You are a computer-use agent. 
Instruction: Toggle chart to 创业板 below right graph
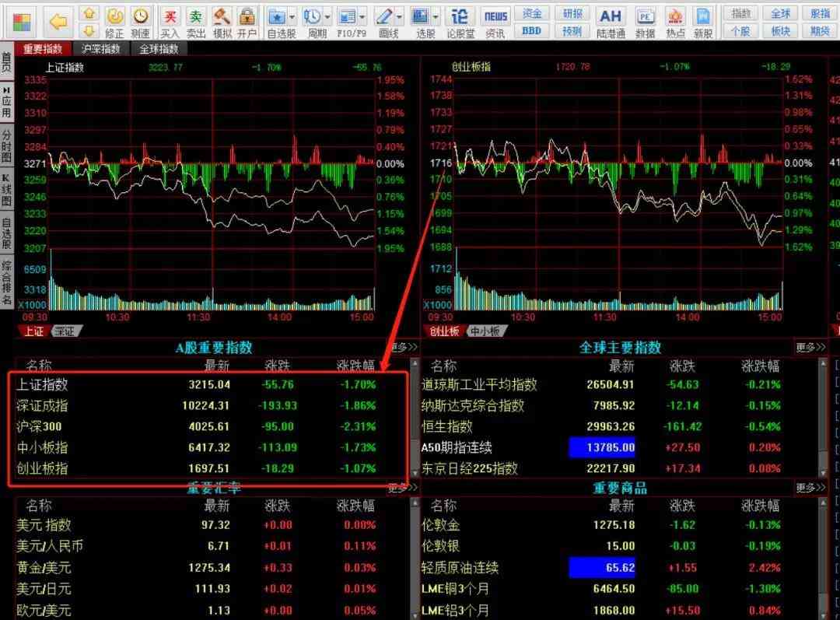pos(444,331)
